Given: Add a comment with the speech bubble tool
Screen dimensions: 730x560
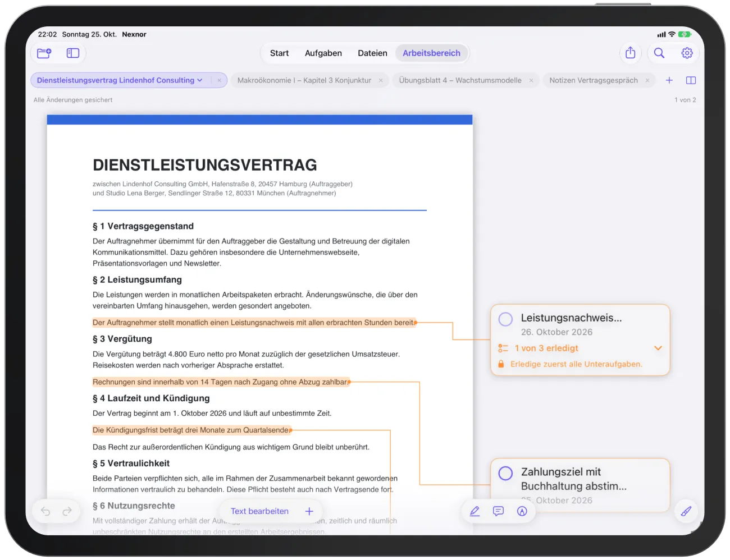Looking at the screenshot, I should (x=498, y=511).
